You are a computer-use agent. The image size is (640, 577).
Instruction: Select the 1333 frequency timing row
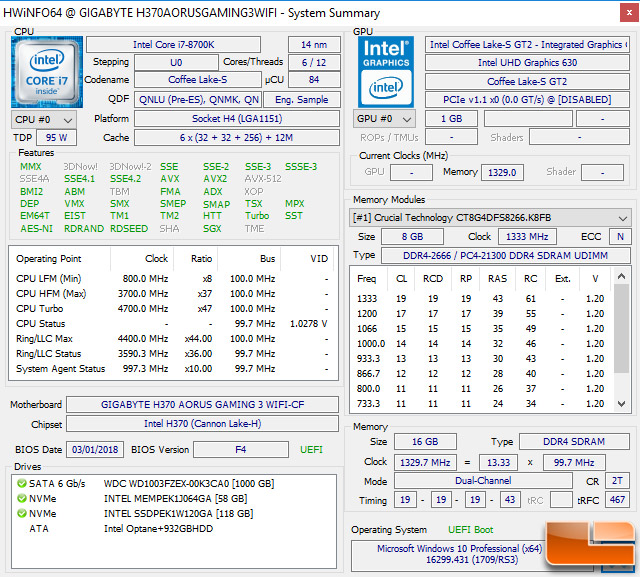tap(482, 299)
